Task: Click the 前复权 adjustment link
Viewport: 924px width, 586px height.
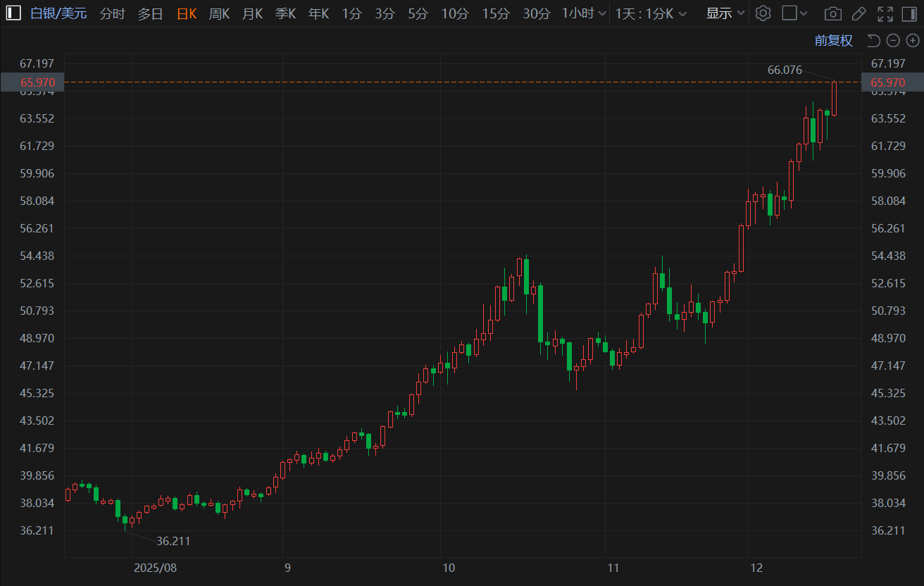Action: tap(833, 40)
